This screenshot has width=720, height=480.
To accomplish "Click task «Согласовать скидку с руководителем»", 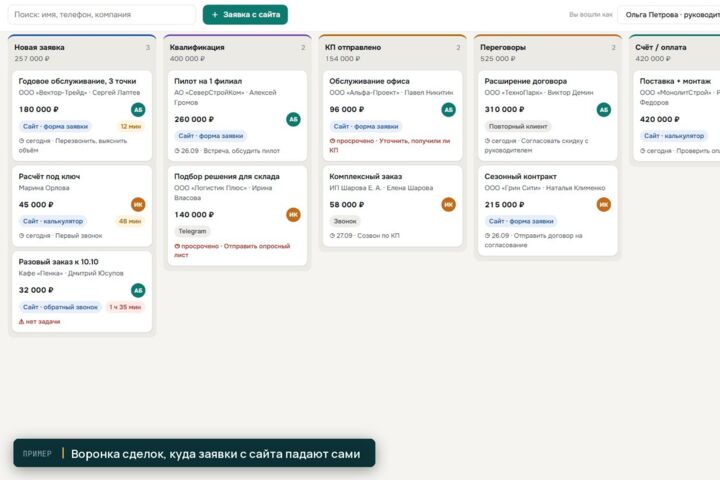I will [x=536, y=145].
